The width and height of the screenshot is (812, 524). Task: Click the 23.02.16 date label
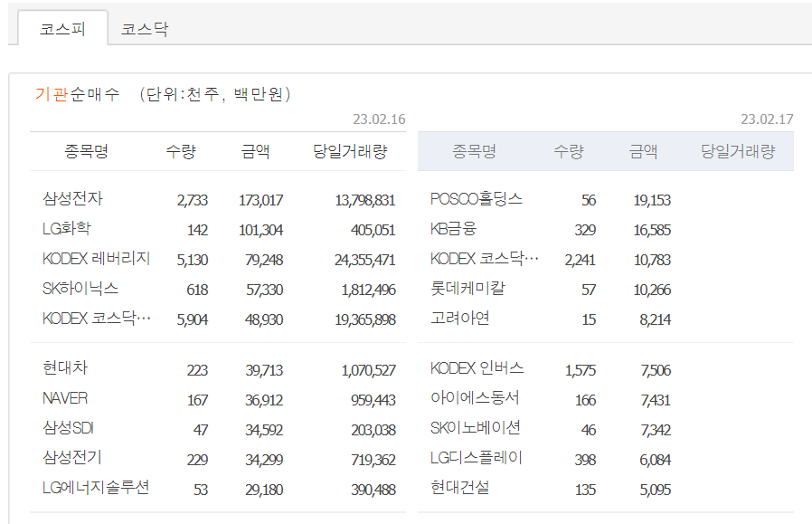(x=379, y=119)
